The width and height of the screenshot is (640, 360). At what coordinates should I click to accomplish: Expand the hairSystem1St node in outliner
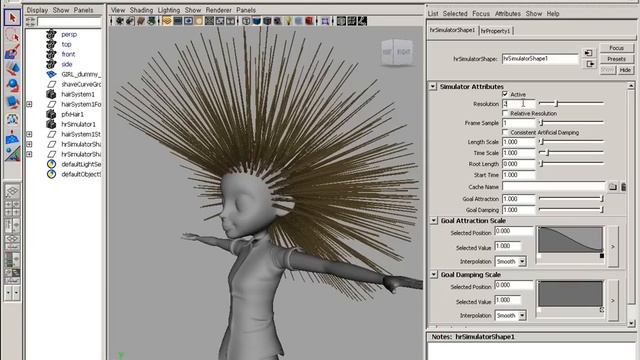coord(29,134)
